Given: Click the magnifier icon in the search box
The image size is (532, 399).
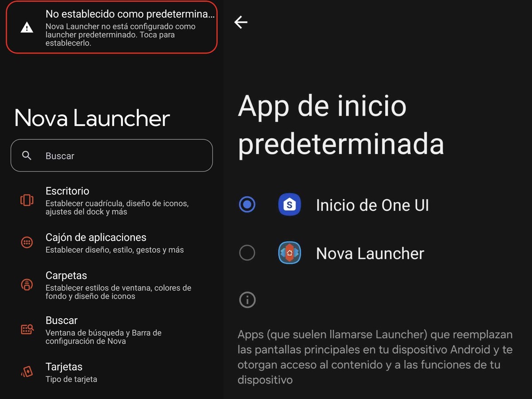Looking at the screenshot, I should (27, 156).
